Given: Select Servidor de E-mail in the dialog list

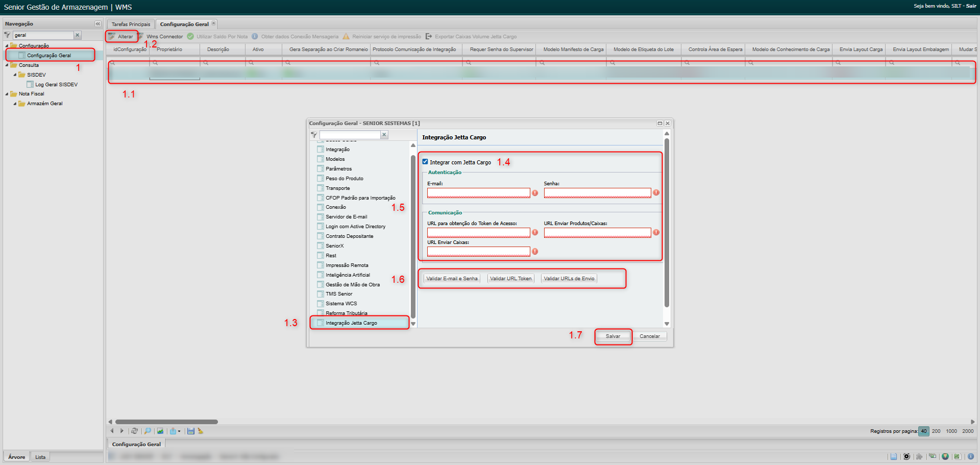Looking at the screenshot, I should [x=346, y=217].
